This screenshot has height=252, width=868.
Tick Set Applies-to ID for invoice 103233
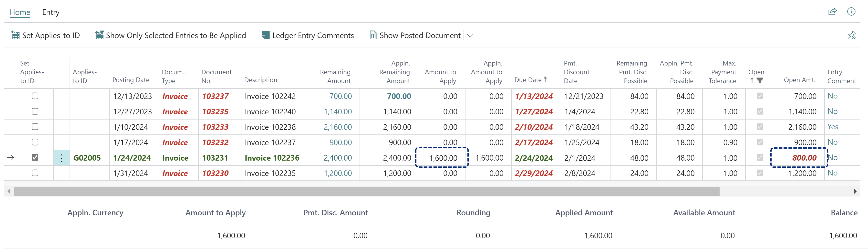click(x=35, y=127)
